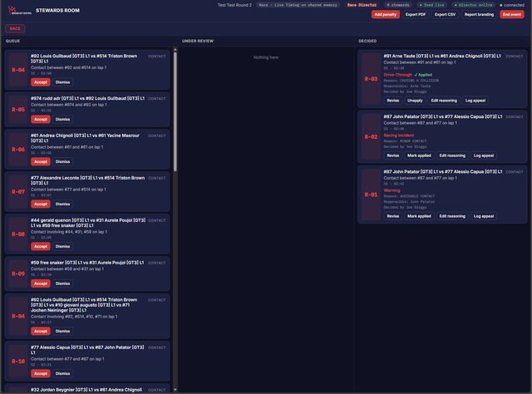Accept incident R-06 Andrea Chignoli vs Yacine Masrour
532x394 pixels.
coord(41,161)
